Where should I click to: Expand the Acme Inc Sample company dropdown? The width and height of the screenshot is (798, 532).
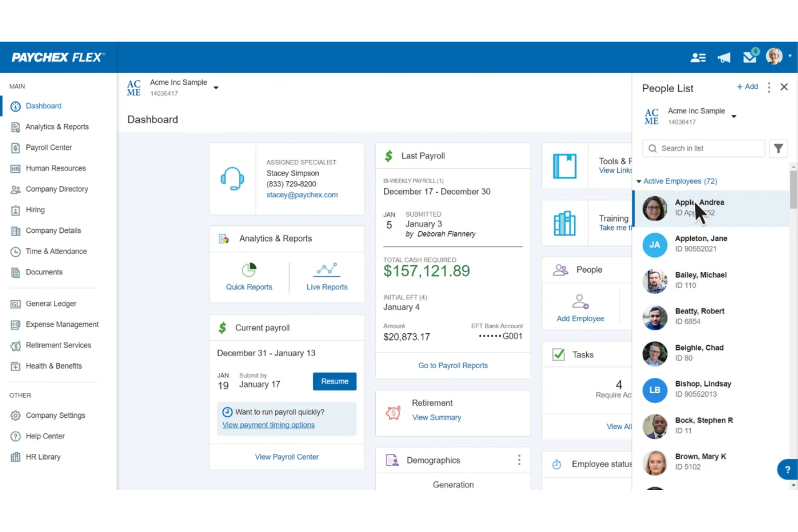(x=216, y=87)
